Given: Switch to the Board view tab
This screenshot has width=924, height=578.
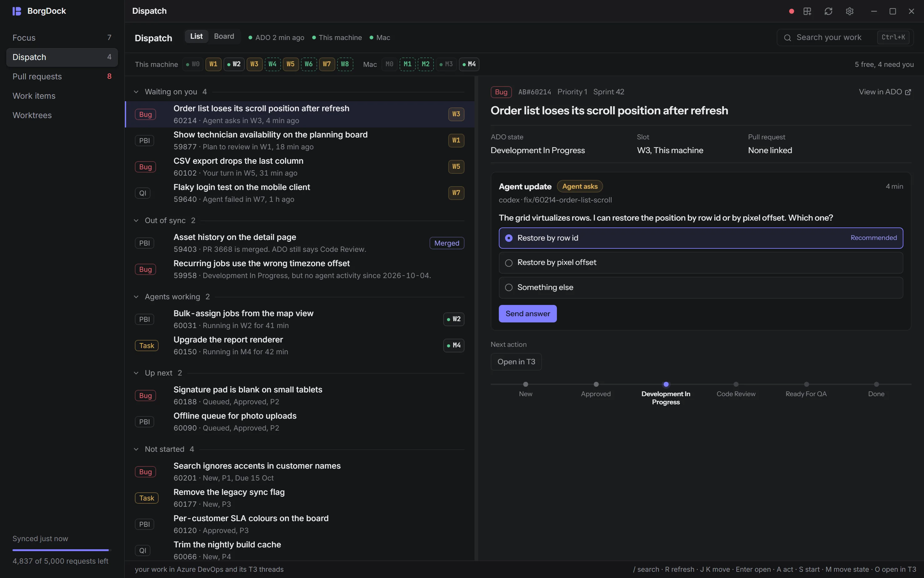Looking at the screenshot, I should (x=224, y=36).
